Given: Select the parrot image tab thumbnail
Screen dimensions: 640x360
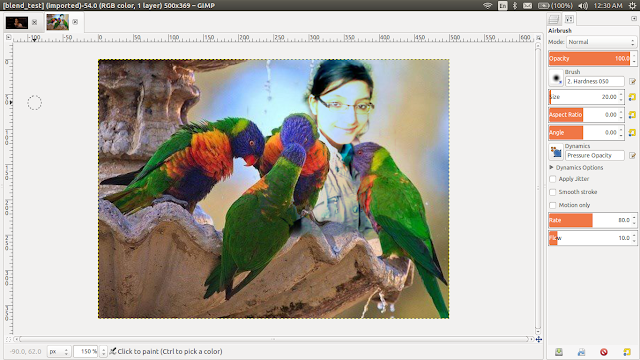Looking at the screenshot, I should click(x=58, y=22).
